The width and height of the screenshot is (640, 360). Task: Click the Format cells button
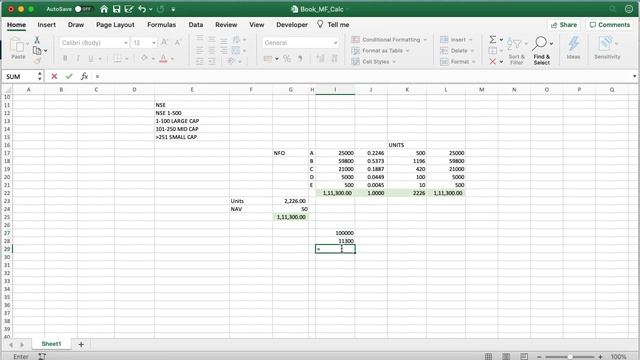(x=458, y=62)
